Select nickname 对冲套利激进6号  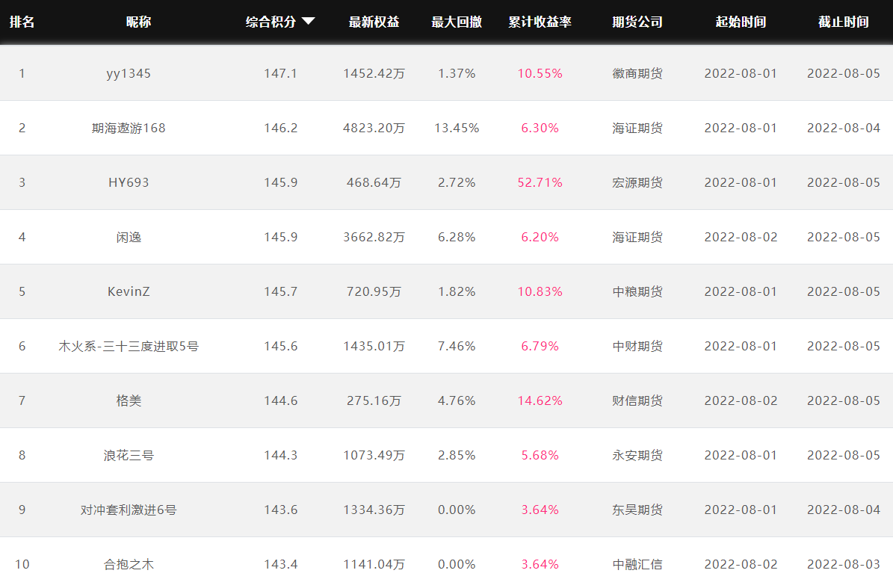(129, 510)
